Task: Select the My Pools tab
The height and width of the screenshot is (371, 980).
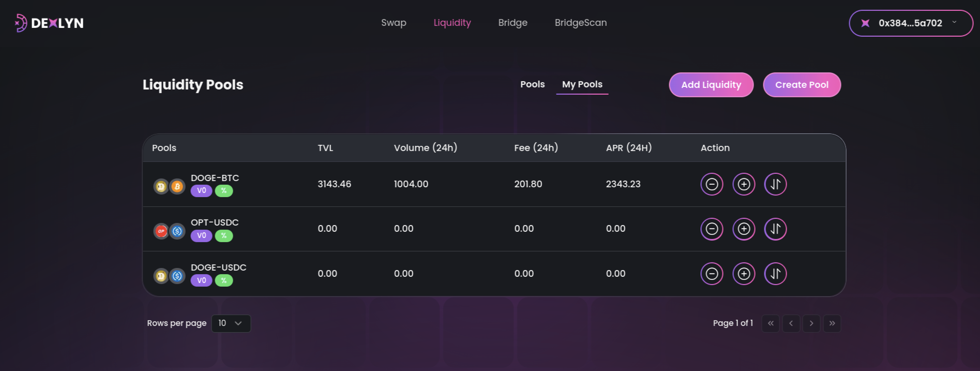Action: [x=582, y=84]
